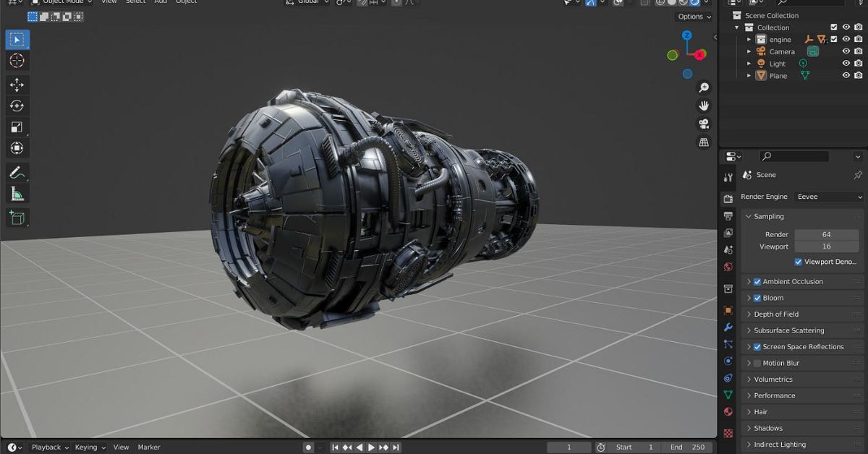Screen dimensions: 868x454
Task: Disable the Bloom effect checkbox
Action: 757,297
